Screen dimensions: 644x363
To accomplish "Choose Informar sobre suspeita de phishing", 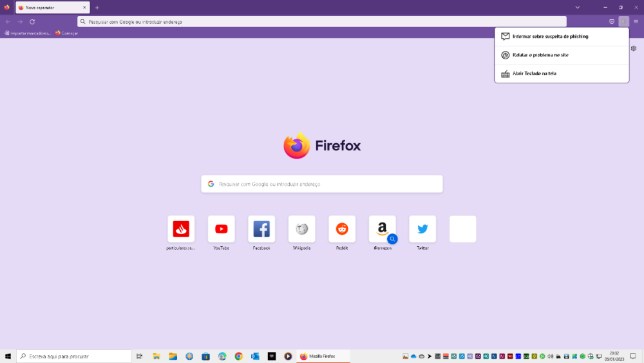I will point(562,37).
